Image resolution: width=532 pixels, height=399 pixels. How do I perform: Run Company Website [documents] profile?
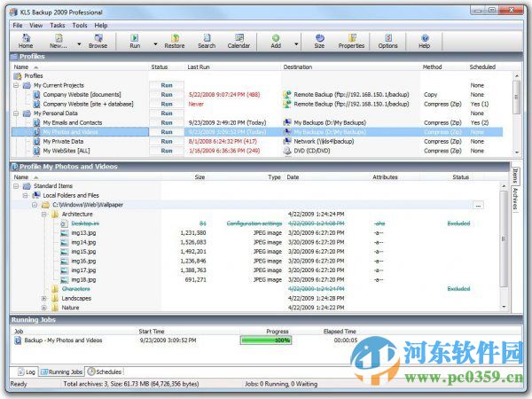click(x=167, y=95)
